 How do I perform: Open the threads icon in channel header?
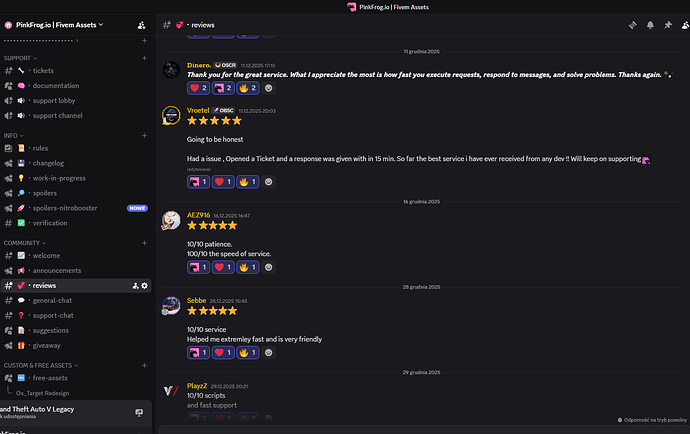[632, 24]
